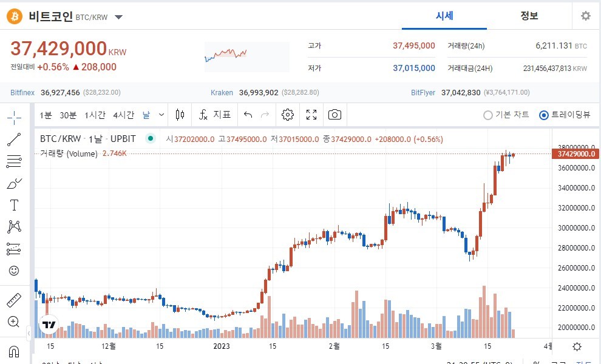Open the emoji icons tool

[x=14, y=271]
